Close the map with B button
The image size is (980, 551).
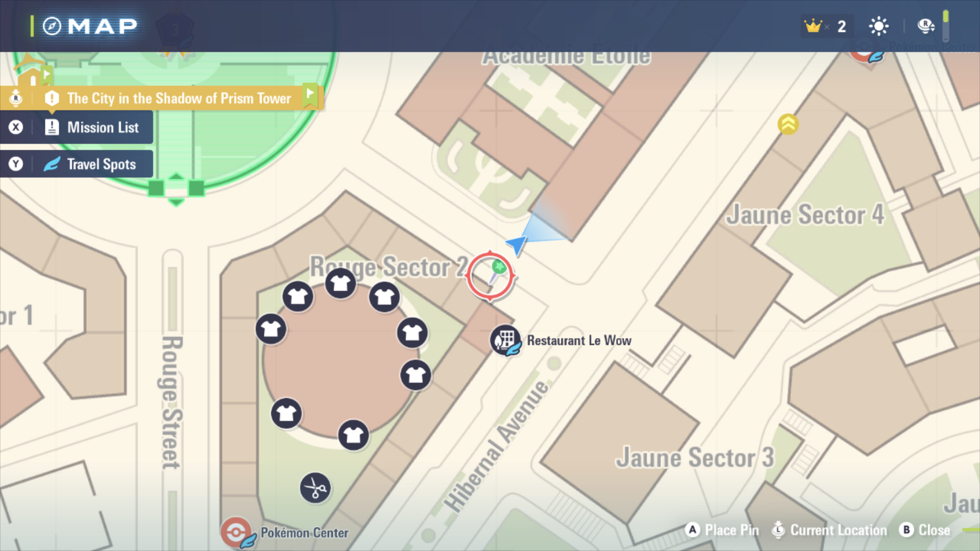pyautogui.click(x=925, y=530)
